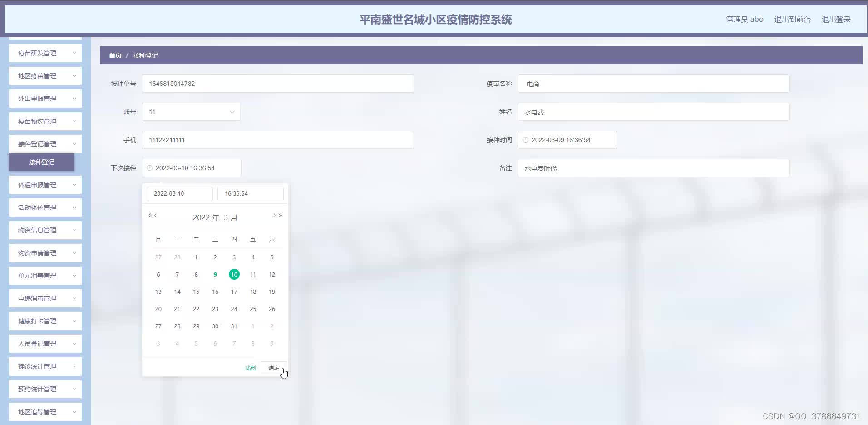This screenshot has width=868, height=425.
Task: Select 接种登记 submenu item
Action: click(x=42, y=162)
